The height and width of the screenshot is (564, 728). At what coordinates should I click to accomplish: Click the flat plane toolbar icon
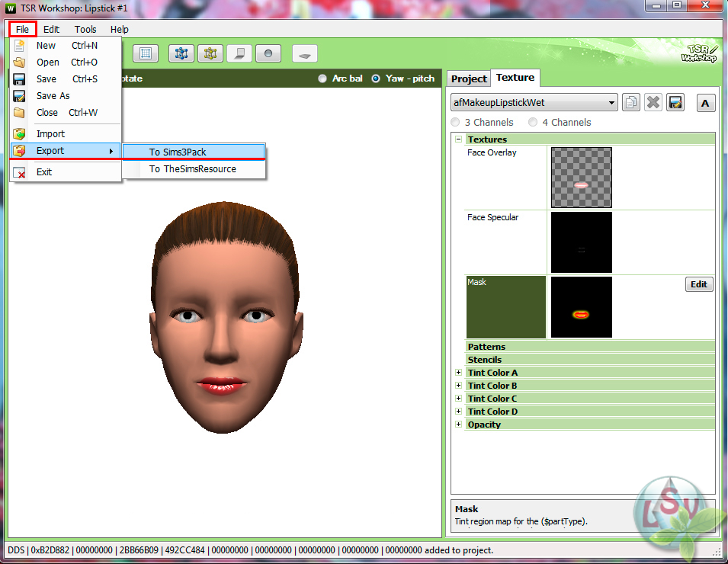[305, 53]
